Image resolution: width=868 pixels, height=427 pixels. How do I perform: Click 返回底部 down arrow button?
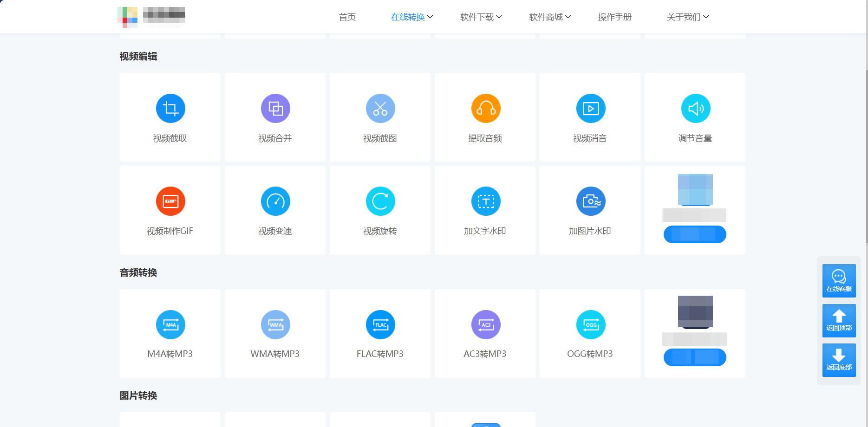tap(839, 360)
